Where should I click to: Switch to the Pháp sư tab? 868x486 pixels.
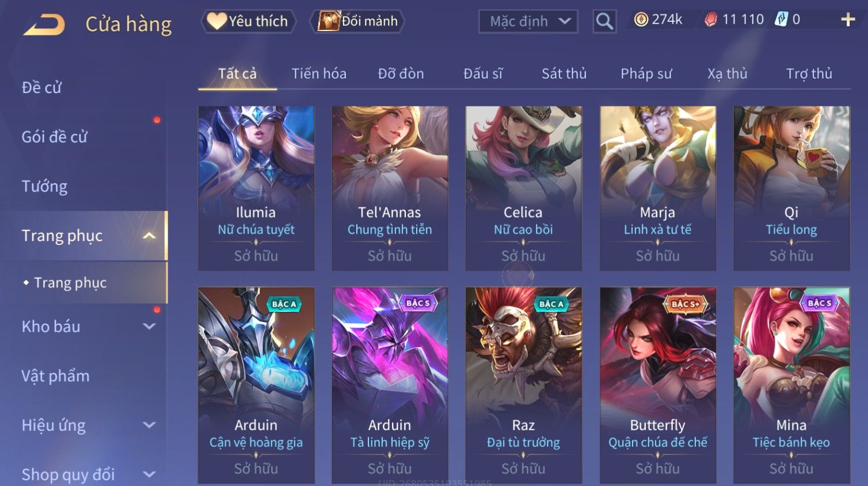[x=646, y=74]
